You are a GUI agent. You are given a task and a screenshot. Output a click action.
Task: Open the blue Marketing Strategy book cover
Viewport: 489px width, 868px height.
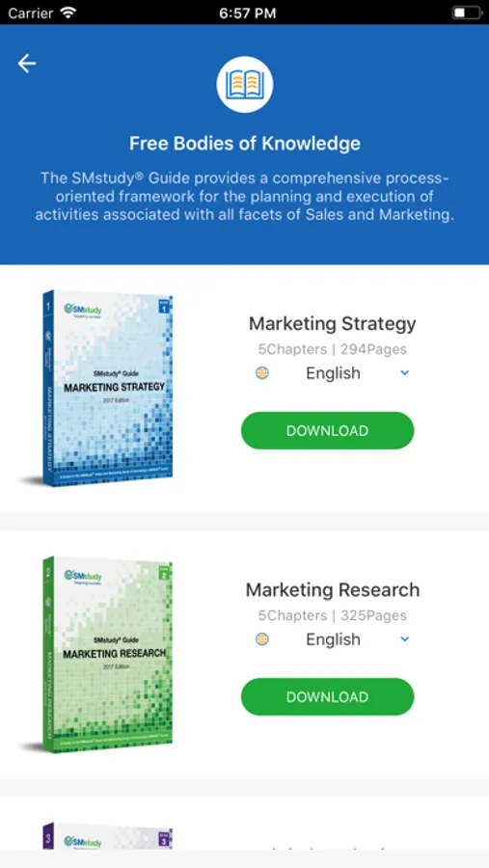click(107, 389)
